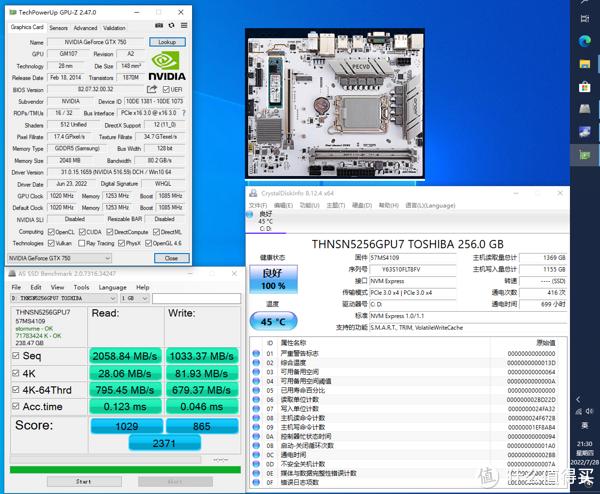Open File Explorer from the taskbar
The height and width of the screenshot is (494, 600).
[585, 64]
